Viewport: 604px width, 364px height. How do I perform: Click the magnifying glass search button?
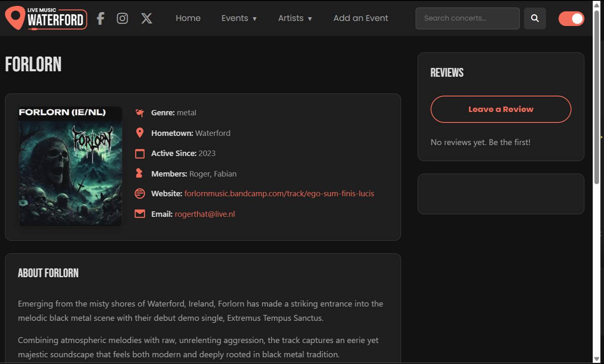point(535,18)
